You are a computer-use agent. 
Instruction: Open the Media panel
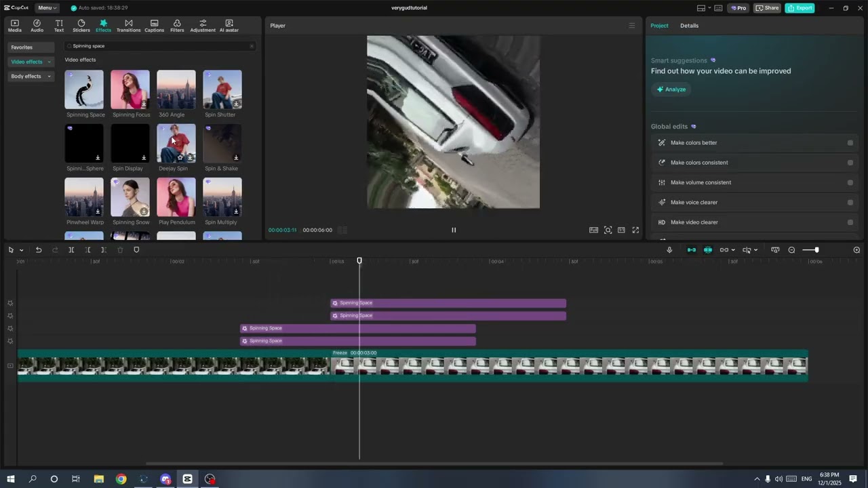click(14, 26)
